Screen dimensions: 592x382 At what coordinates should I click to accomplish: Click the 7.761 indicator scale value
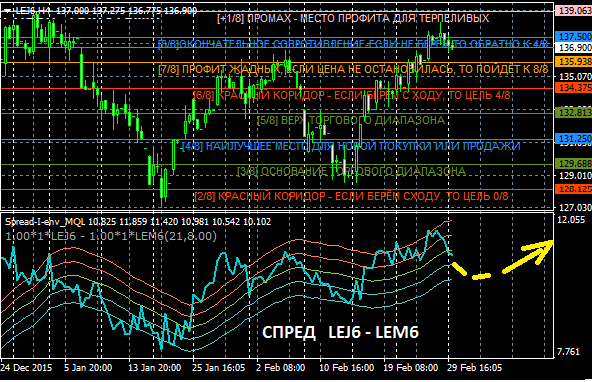569,352
